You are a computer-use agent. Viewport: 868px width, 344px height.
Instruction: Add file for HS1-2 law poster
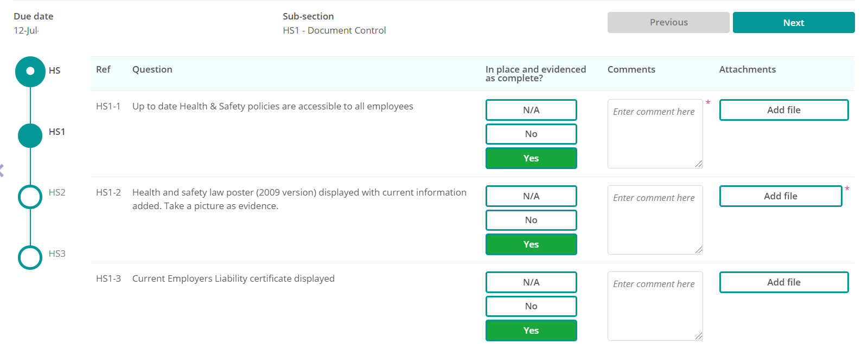(780, 196)
